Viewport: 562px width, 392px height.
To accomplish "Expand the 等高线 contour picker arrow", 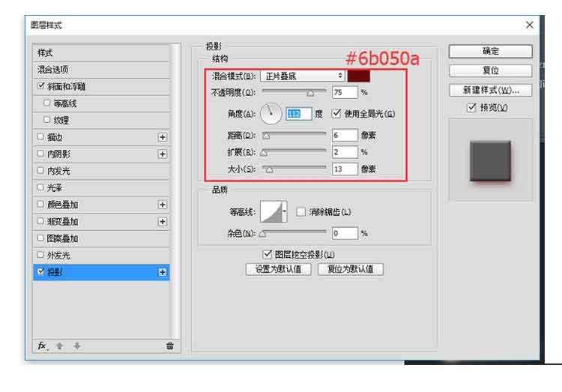I will coord(284,212).
